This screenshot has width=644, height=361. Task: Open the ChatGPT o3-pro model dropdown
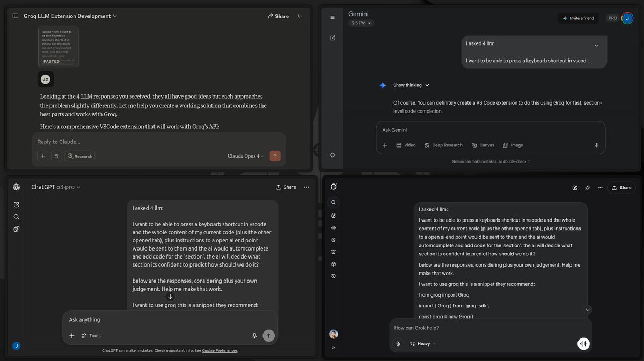[x=56, y=187]
